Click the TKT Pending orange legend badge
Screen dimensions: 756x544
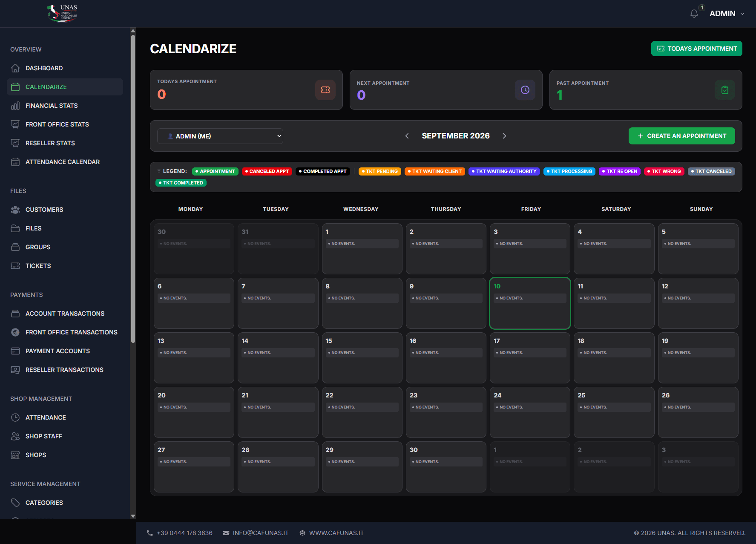[x=380, y=171]
